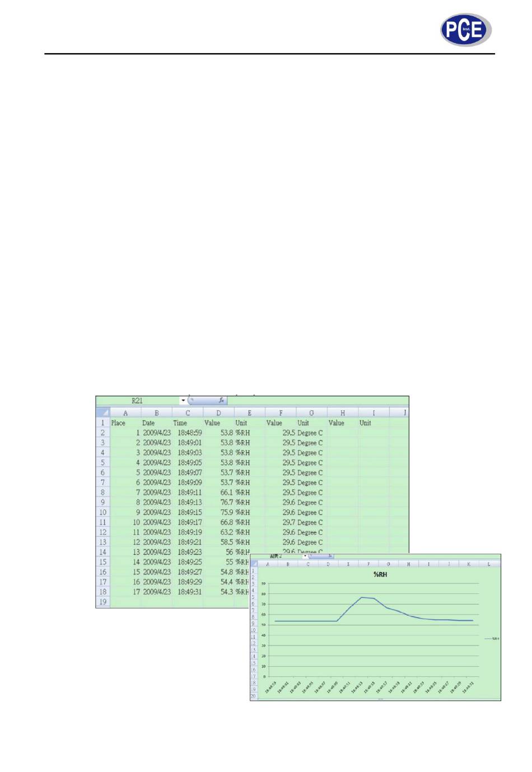Select row 10 header in data sheet
532x772 pixels.
point(102,512)
